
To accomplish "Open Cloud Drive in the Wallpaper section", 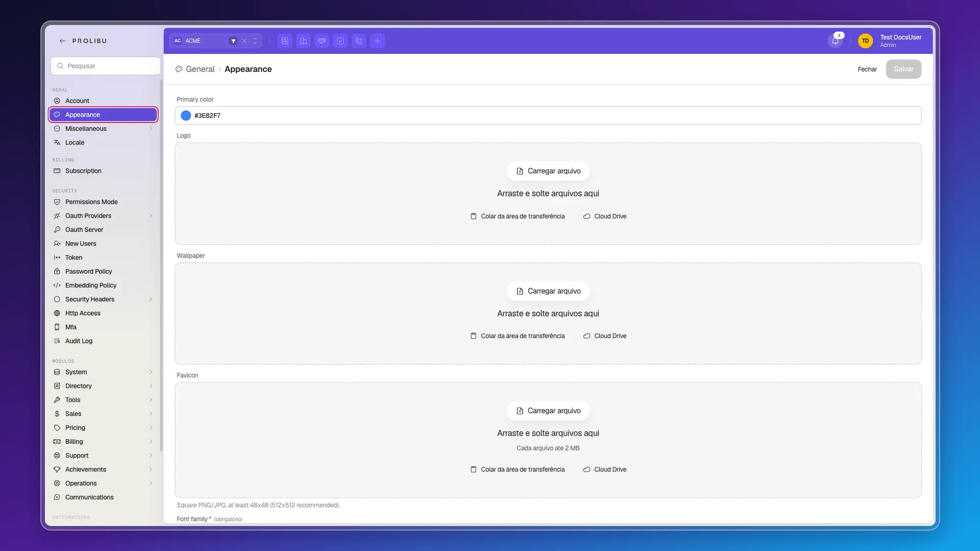I will pyautogui.click(x=605, y=336).
